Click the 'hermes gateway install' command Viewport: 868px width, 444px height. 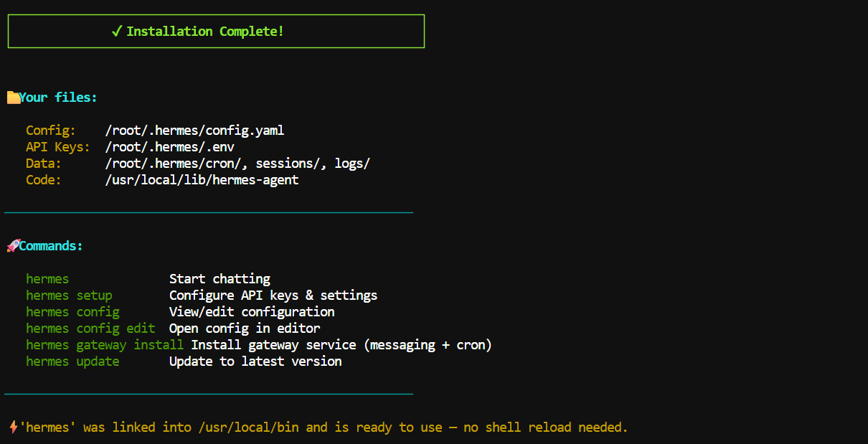(105, 345)
